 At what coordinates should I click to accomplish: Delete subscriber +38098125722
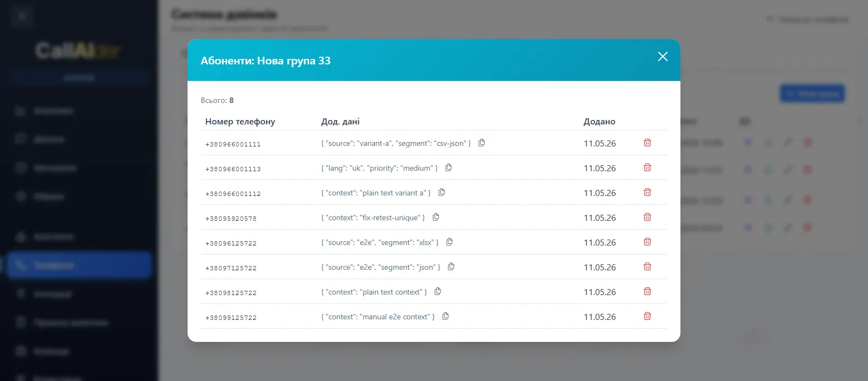(x=647, y=291)
